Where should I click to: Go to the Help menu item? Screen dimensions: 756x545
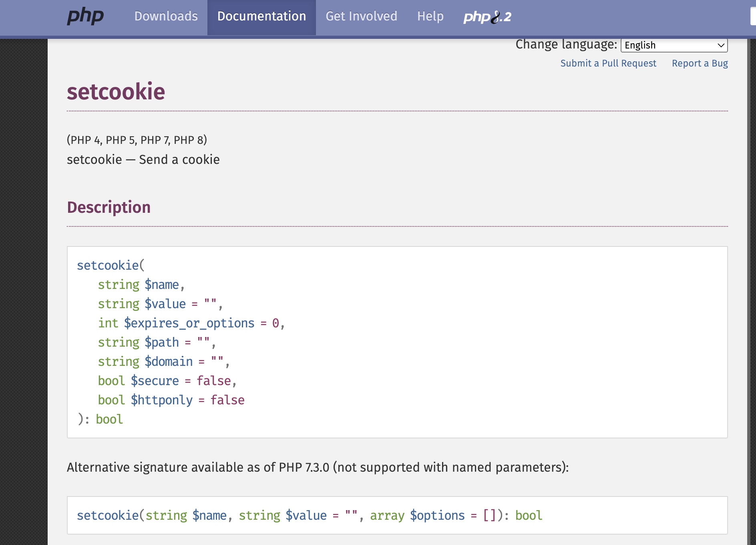pyautogui.click(x=430, y=16)
